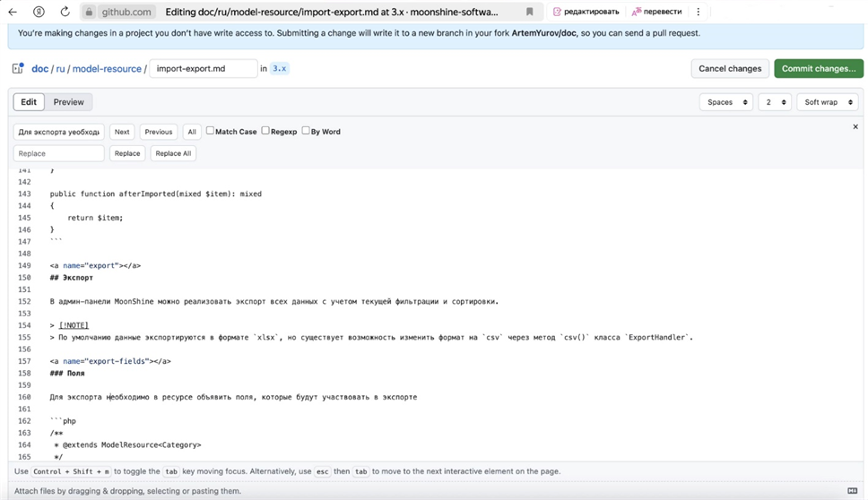The image size is (868, 500).
Task: Click the перевести translate button
Action: [x=656, y=12]
